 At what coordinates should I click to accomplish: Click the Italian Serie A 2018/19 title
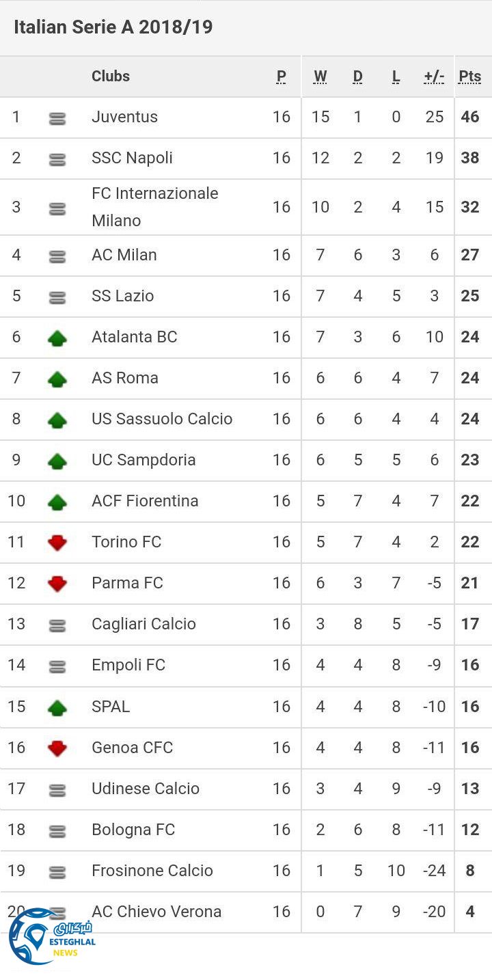point(113,27)
